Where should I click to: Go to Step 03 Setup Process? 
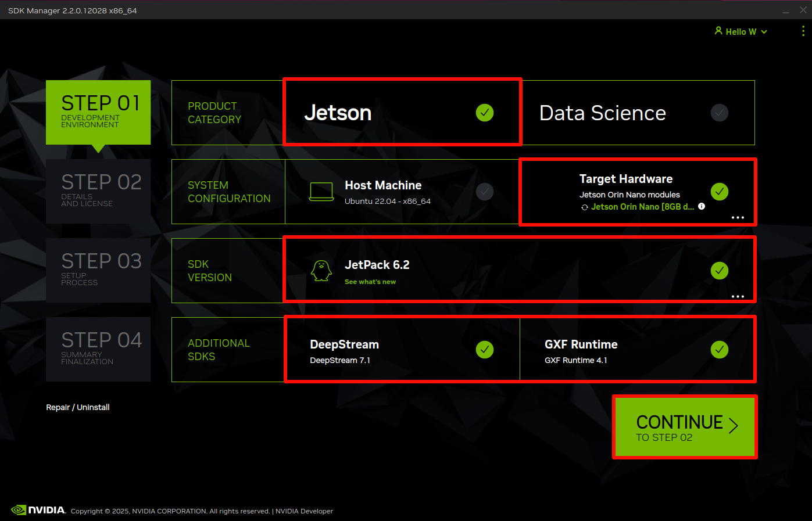[x=98, y=270]
